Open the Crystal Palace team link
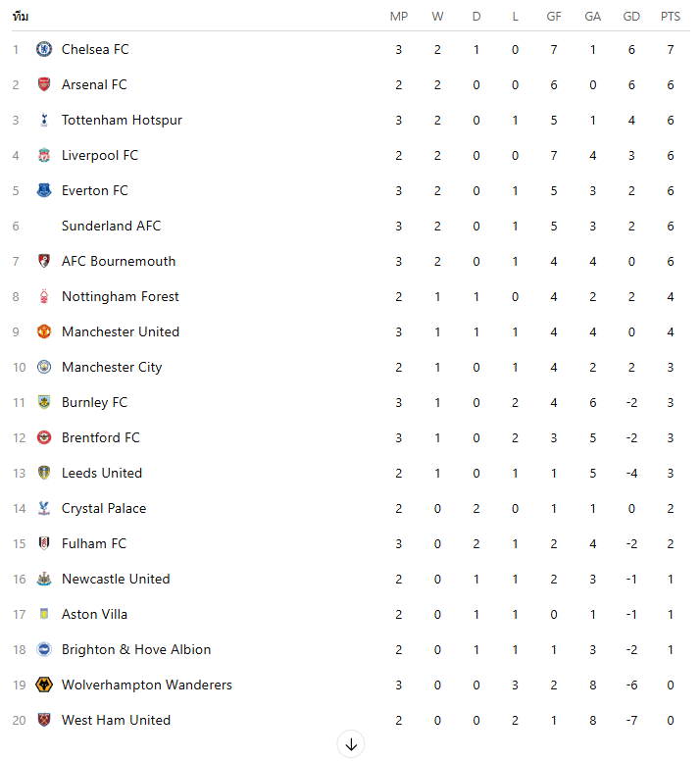The image size is (700, 761). tap(104, 508)
